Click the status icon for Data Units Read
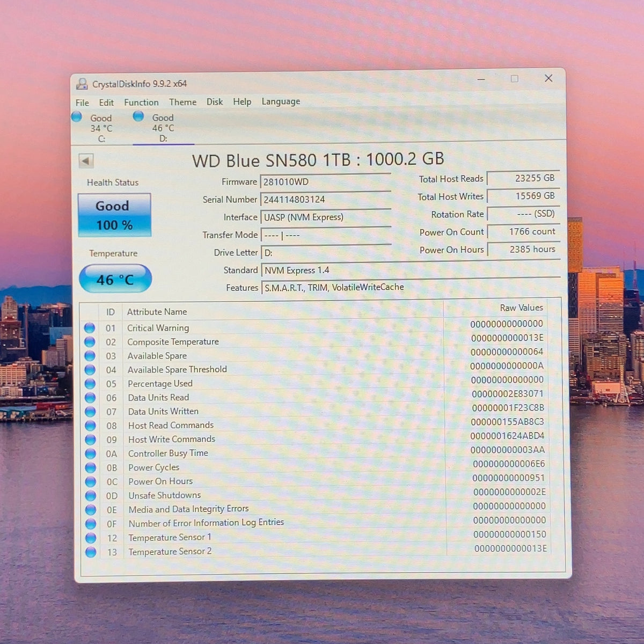This screenshot has width=644, height=644. 90,398
